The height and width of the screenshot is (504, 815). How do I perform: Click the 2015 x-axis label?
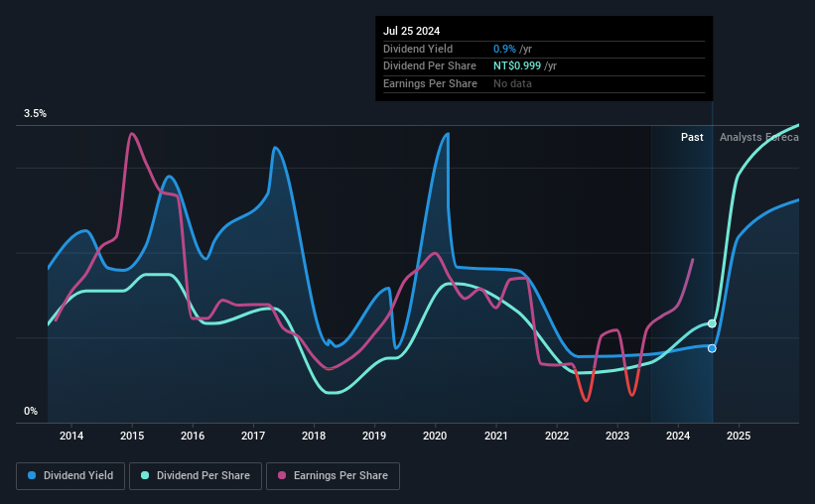pyautogui.click(x=132, y=436)
